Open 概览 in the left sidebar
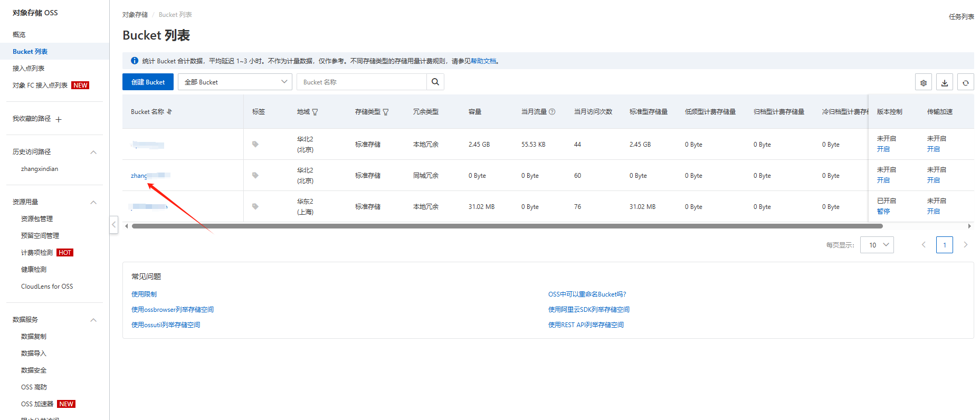 coord(19,35)
